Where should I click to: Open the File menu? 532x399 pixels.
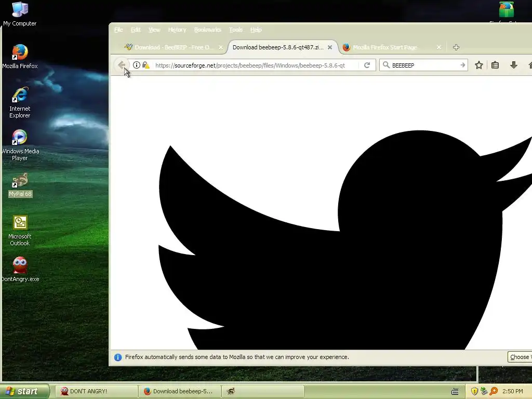click(118, 30)
